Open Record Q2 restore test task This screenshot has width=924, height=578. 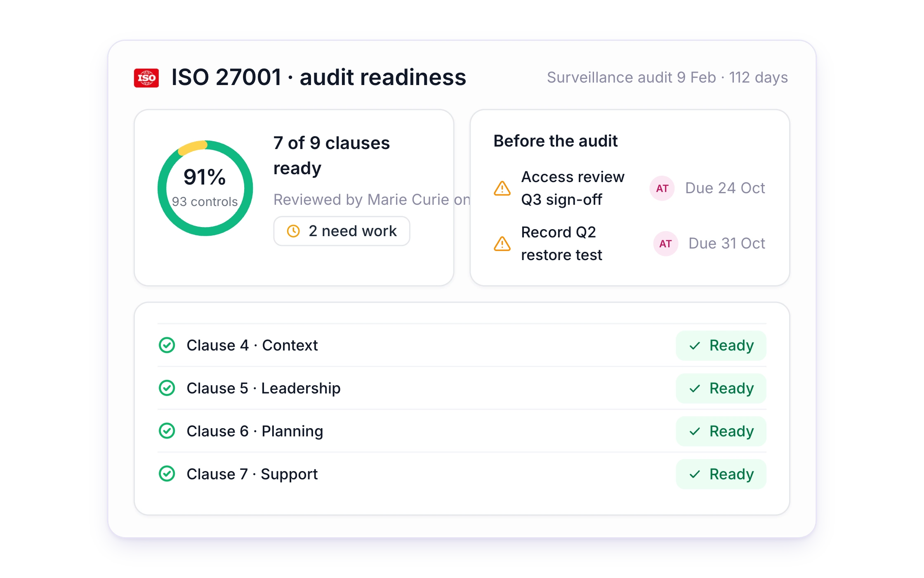pos(561,244)
